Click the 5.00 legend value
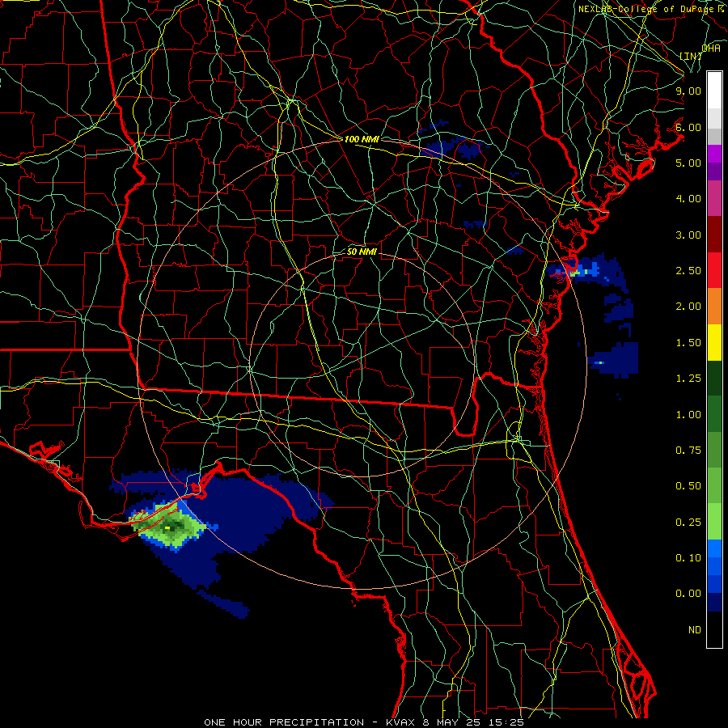The height and width of the screenshot is (728, 728). (688, 163)
